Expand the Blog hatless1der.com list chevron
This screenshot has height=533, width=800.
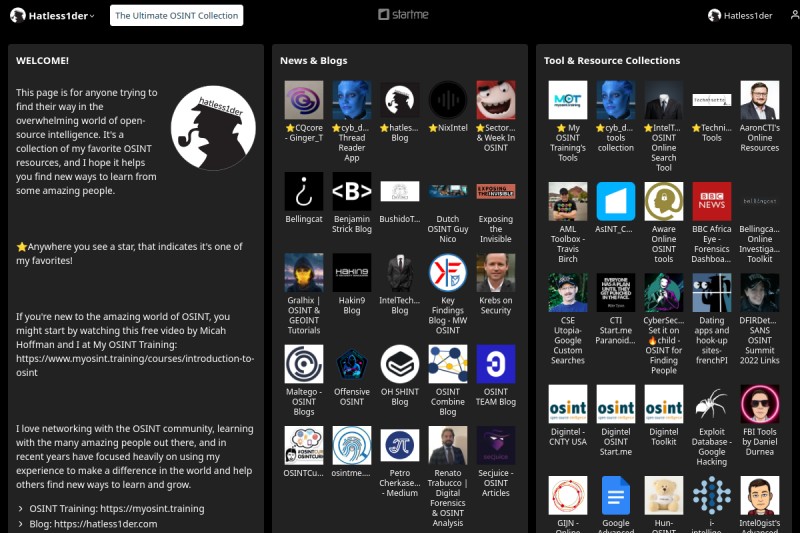20,524
